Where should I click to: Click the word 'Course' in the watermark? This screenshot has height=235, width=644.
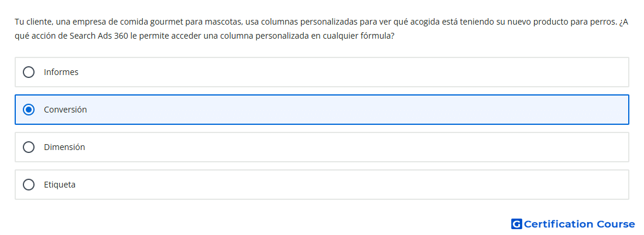616,224
